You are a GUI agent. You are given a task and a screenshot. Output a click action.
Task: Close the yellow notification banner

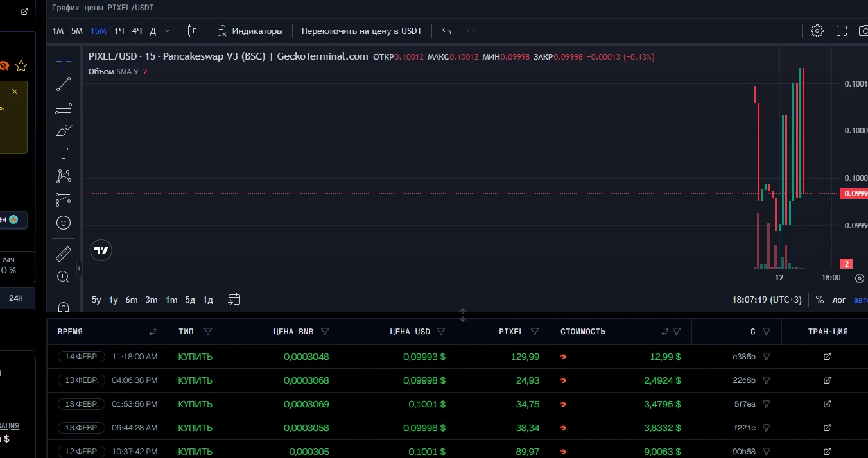(15, 92)
